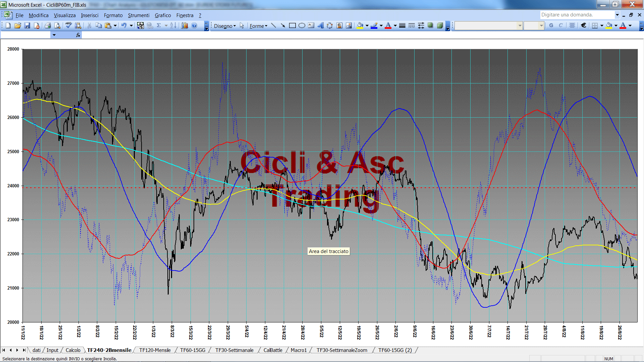Switch to the TF60-15GG sheet tab
644x362 pixels.
pos(193,350)
